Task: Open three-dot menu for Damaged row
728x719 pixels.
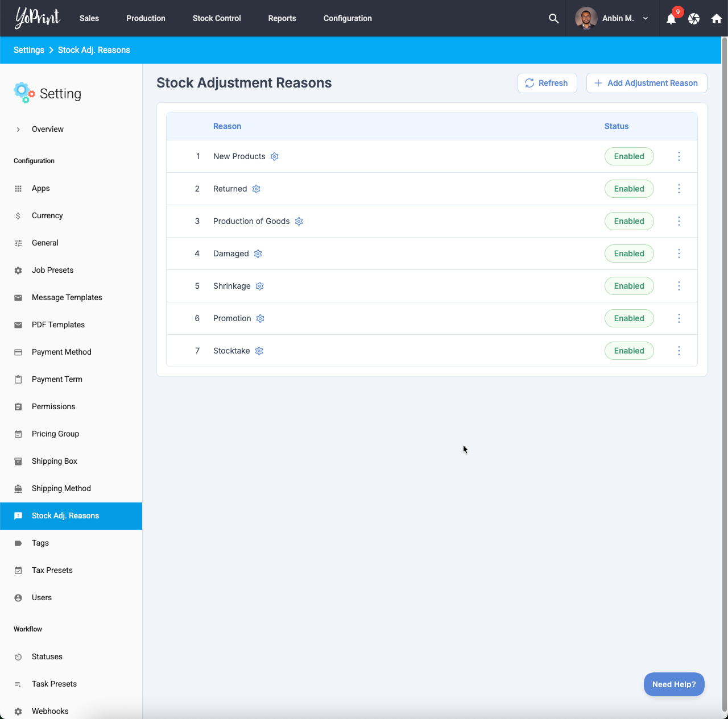Action: 679,253
